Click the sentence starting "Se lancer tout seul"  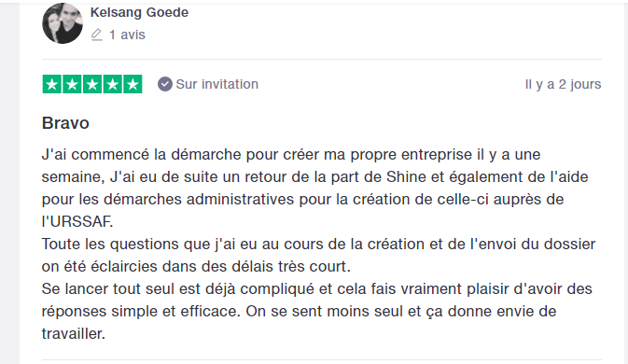click(317, 311)
